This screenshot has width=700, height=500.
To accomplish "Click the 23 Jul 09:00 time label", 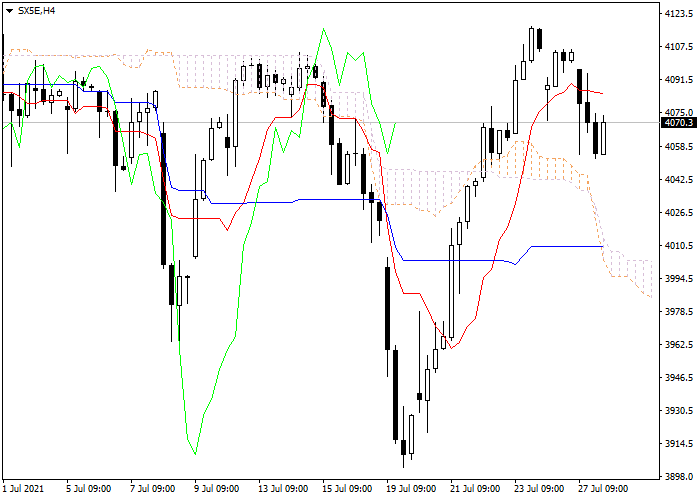I will pos(539,488).
